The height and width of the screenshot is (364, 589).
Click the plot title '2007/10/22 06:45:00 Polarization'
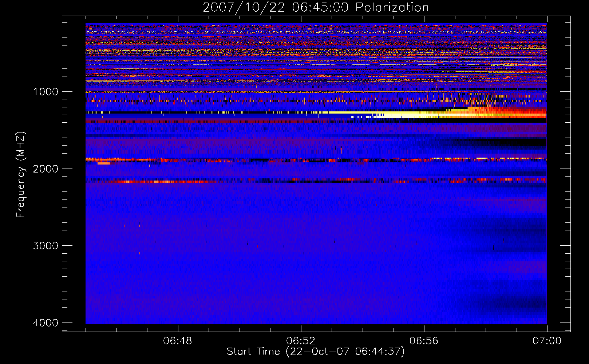pyautogui.click(x=316, y=7)
